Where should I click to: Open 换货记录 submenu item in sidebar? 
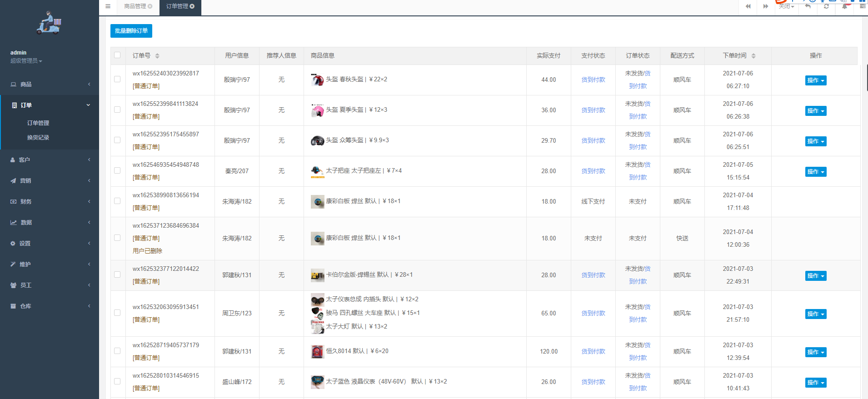coord(38,138)
